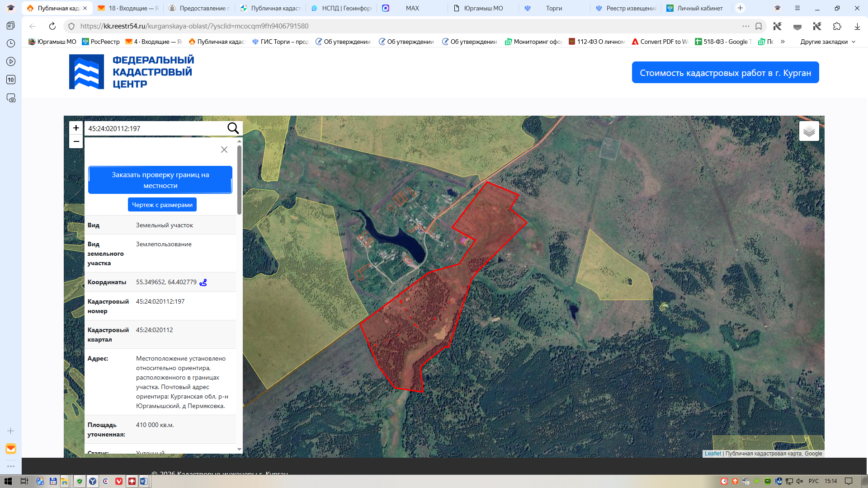Click Заказать проверку границ на местности button
Viewport: 868px width, 488px height.
(160, 180)
